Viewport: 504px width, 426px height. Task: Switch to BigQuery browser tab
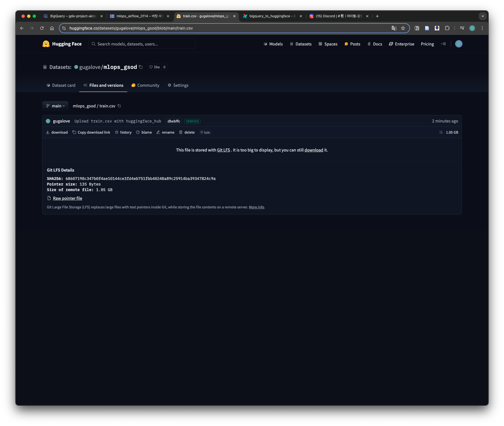click(73, 16)
